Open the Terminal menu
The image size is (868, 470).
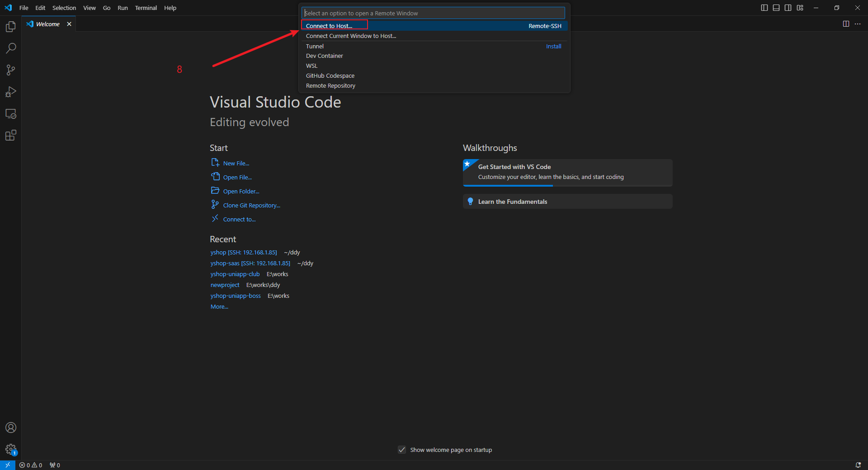click(x=146, y=8)
